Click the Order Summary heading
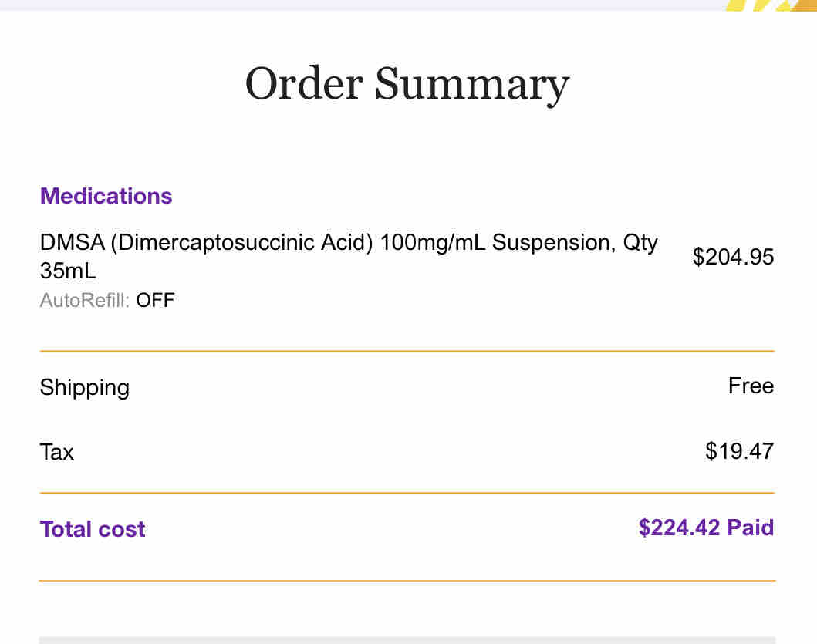 coord(407,84)
